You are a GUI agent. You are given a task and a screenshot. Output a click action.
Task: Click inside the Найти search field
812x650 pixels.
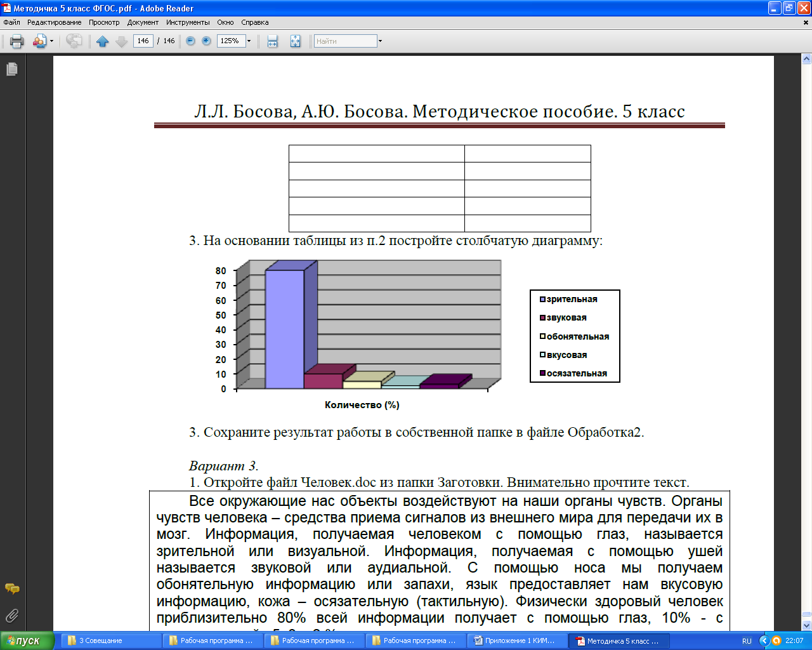click(x=346, y=41)
